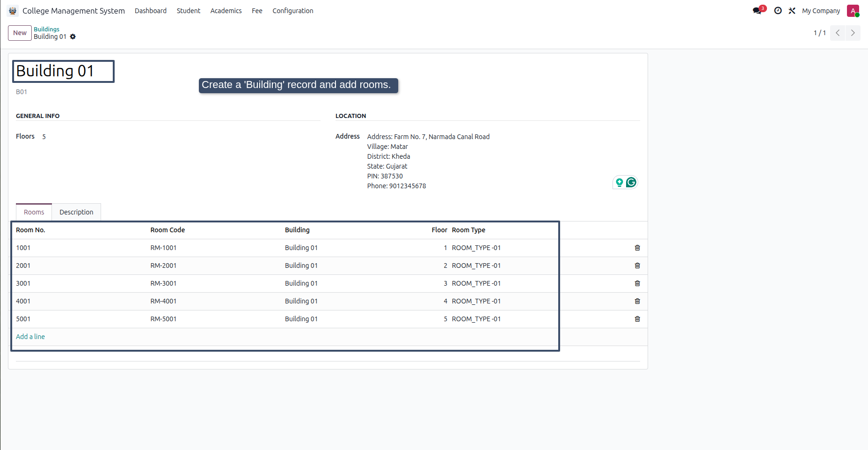Open the activities clock icon

778,11
